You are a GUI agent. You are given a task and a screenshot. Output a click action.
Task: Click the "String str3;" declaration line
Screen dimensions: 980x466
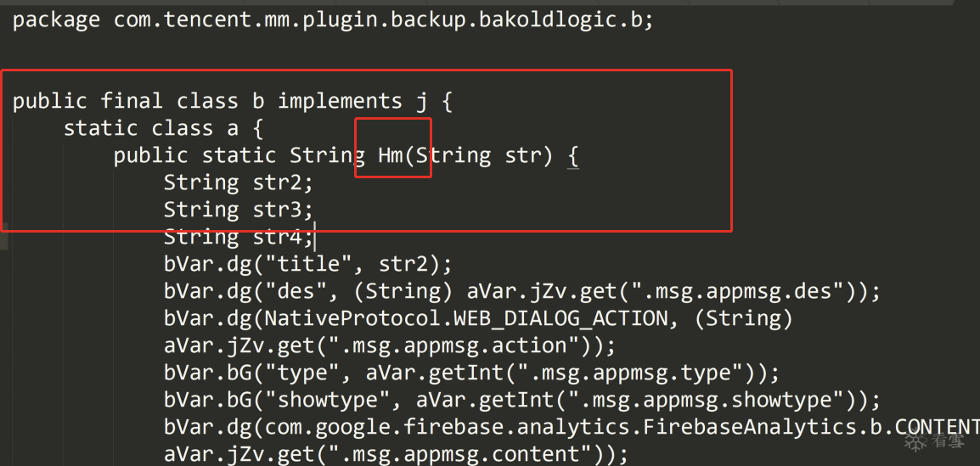pos(238,210)
